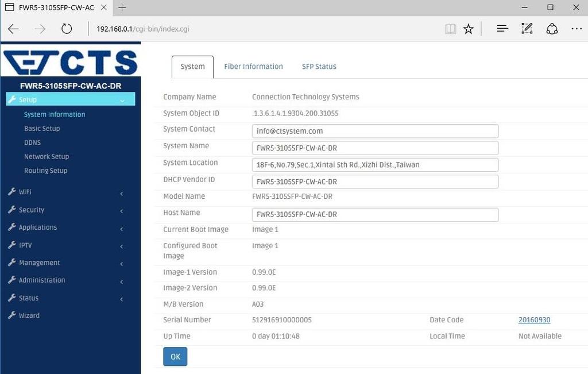Click the CTS logo
This screenshot has height=374, width=588.
pyautogui.click(x=71, y=62)
